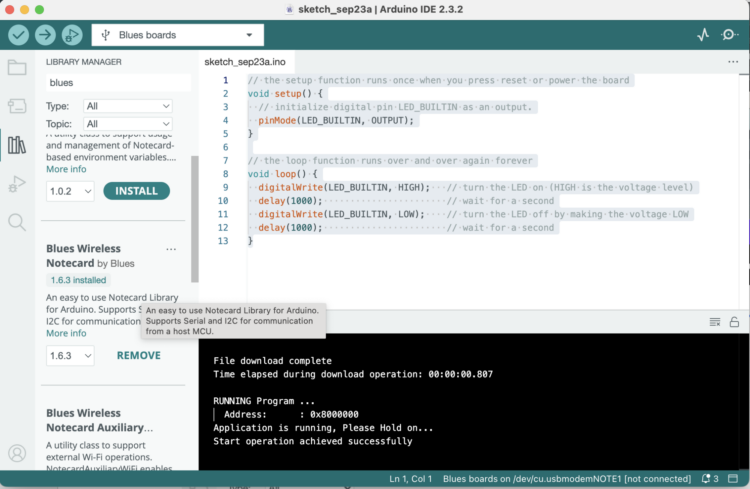Screen dimensions: 750x489
Task: Open the account profile icon
Action: pyautogui.click(x=17, y=453)
